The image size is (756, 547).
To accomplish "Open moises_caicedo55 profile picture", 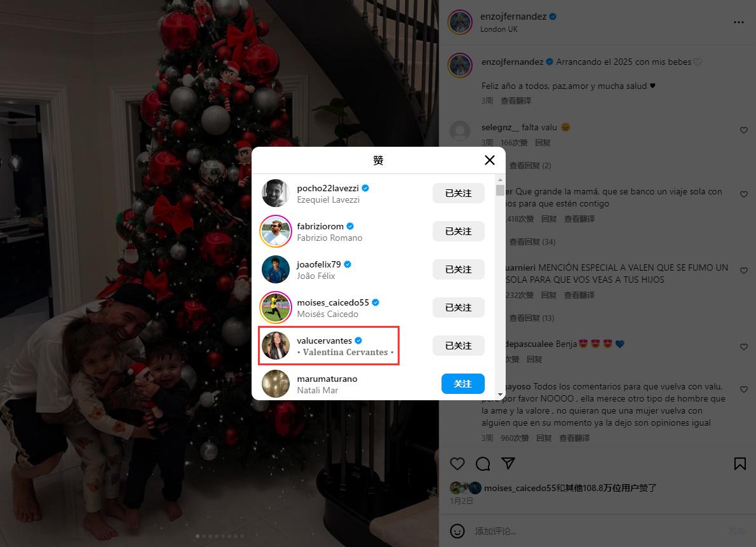I will 276,307.
